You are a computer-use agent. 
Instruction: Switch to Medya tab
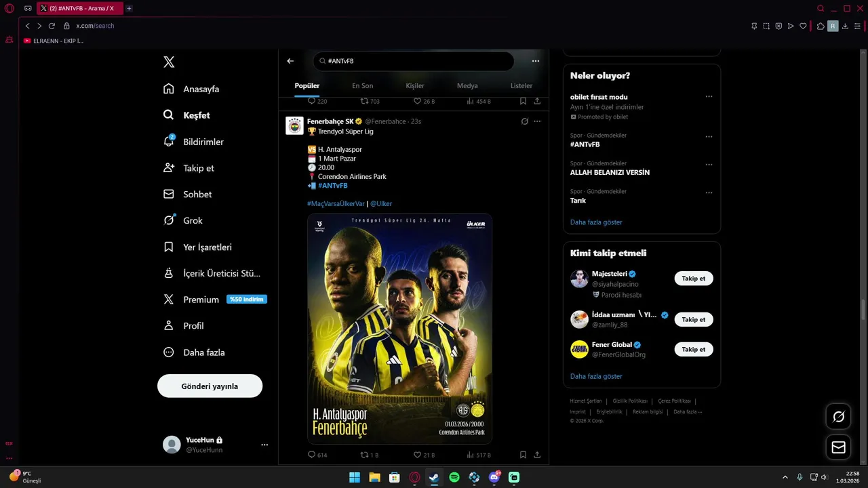(x=467, y=86)
